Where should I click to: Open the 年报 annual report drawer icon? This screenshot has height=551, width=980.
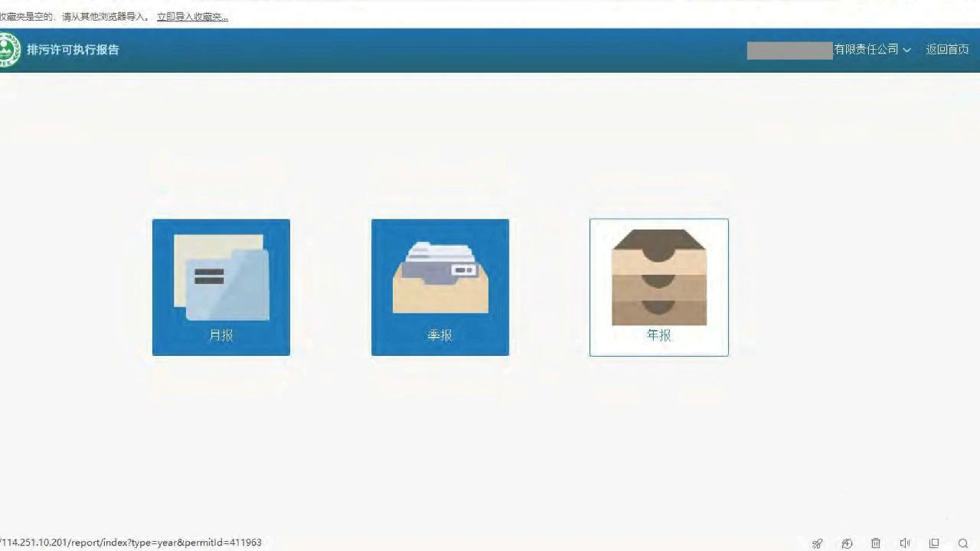point(659,277)
